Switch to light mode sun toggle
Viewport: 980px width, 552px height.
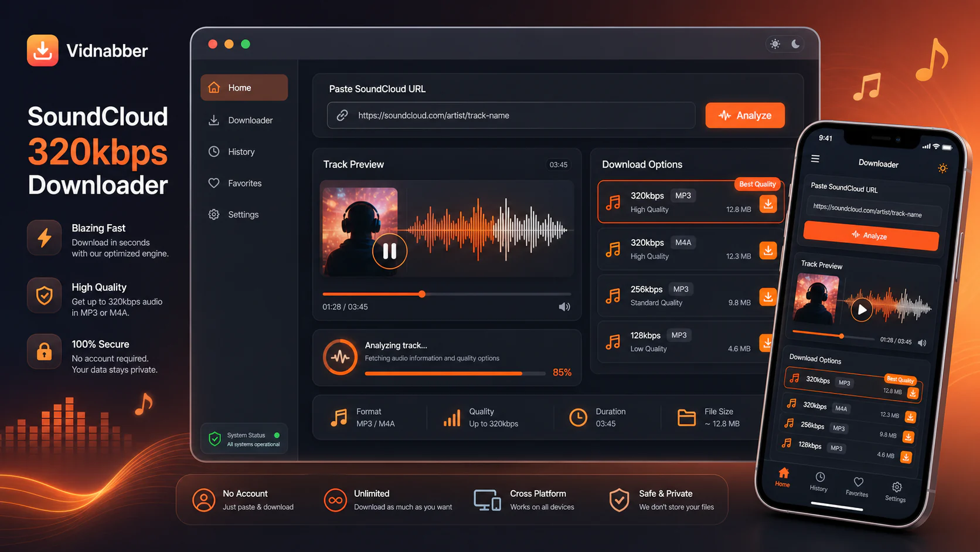(775, 44)
